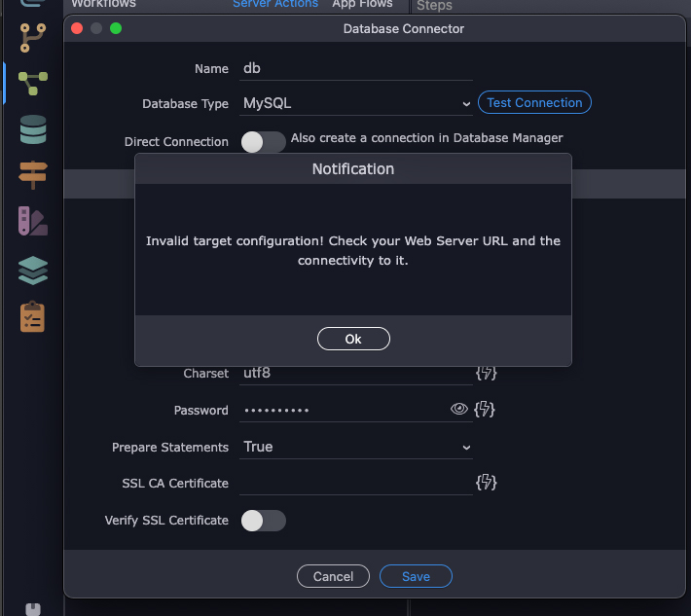The image size is (691, 616).
Task: Show the password with eye icon
Action: (458, 409)
